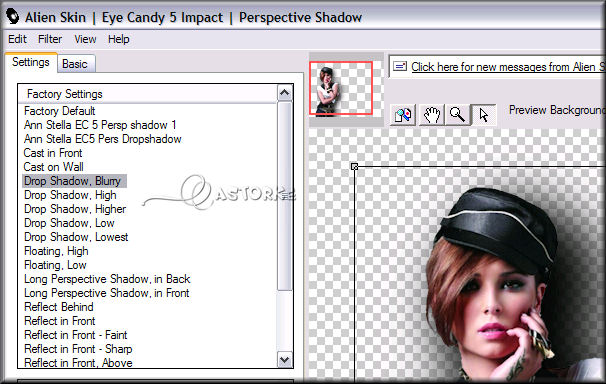
Task: Click the settings list scroll up arrow
Action: [x=284, y=93]
